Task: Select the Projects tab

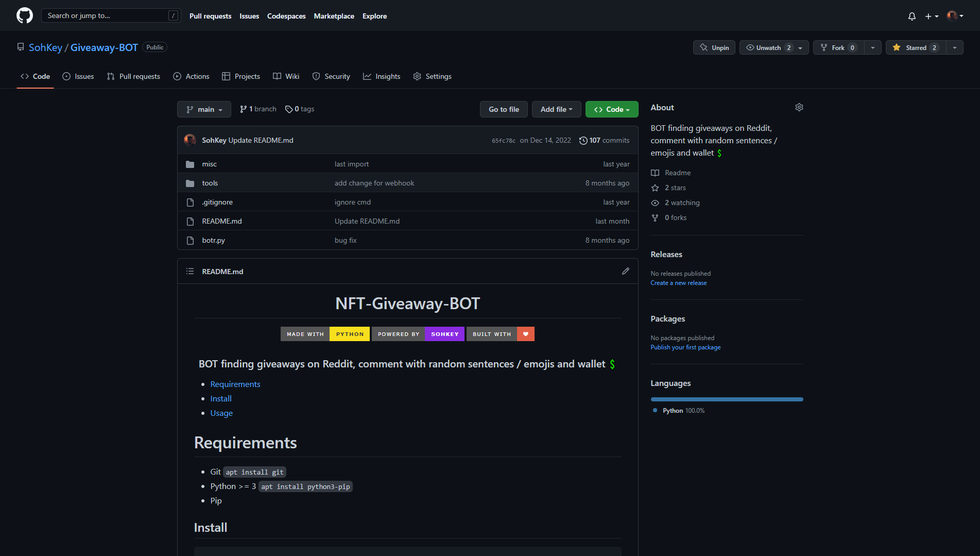Action: (x=241, y=76)
